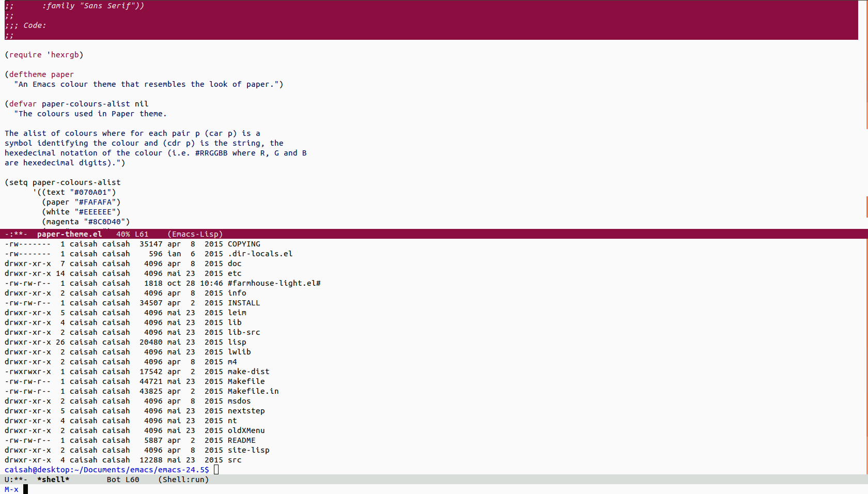Image resolution: width=868 pixels, height=494 pixels.
Task: Click the info directory entry
Action: [237, 293]
